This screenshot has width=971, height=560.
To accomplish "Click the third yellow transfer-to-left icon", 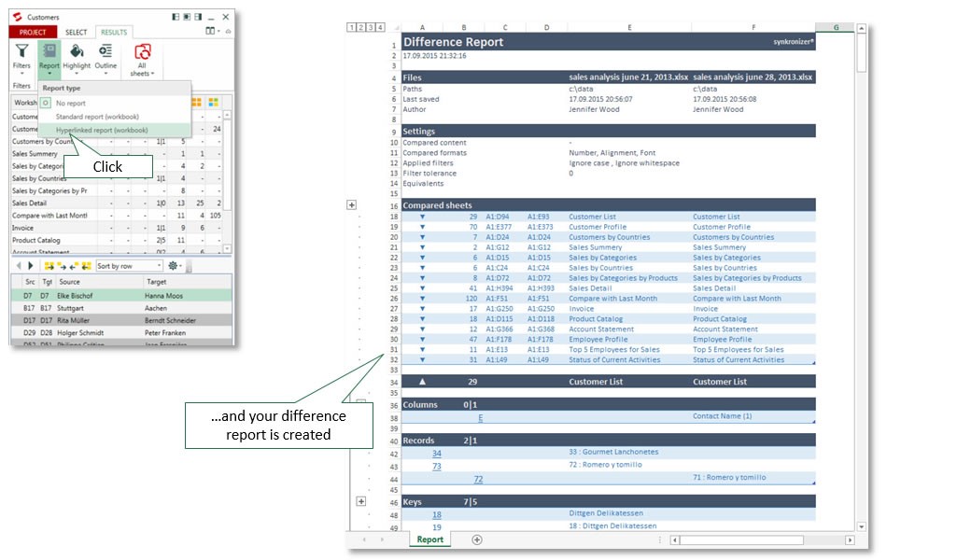I will pyautogui.click(x=74, y=265).
